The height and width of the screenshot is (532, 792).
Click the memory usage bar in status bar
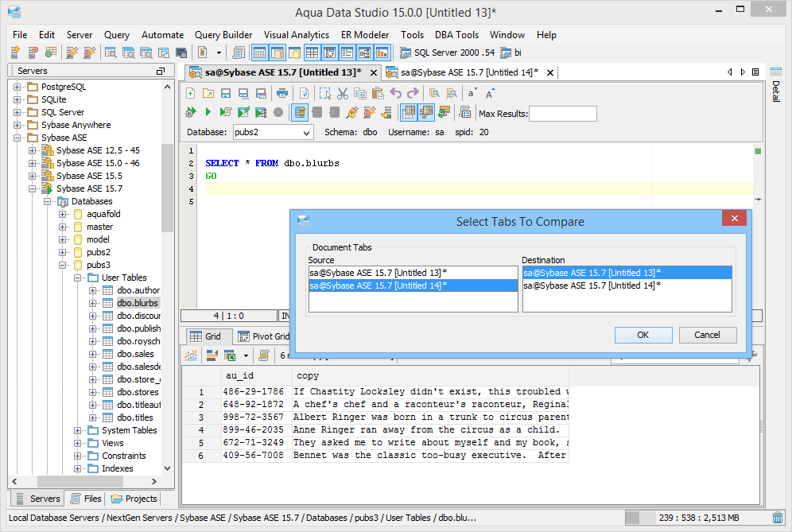[697, 518]
